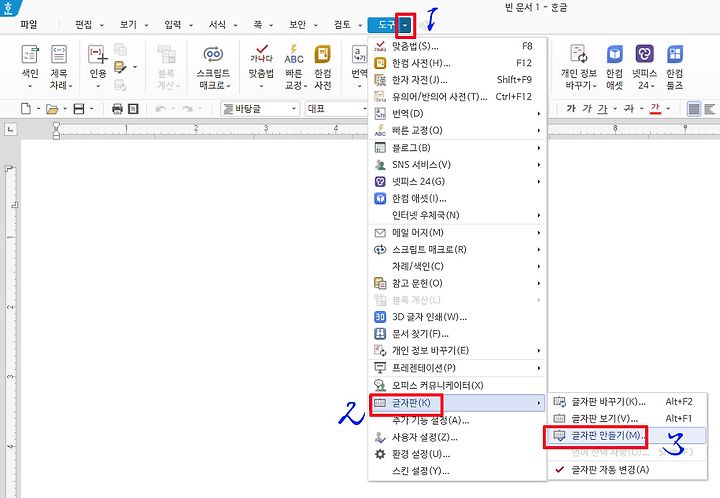This screenshot has width=720, height=498.
Task: Click the indent marker on horizontal ruler
Action: click(x=56, y=130)
